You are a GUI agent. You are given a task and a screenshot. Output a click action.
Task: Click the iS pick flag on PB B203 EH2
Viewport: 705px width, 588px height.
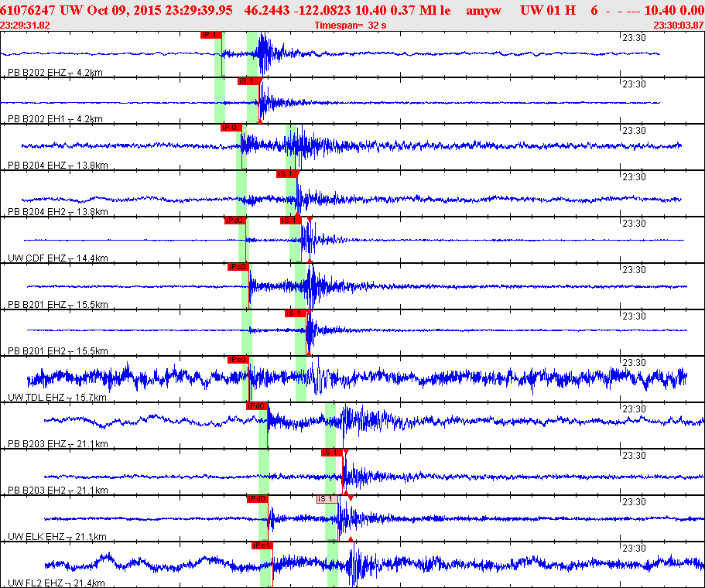click(x=331, y=453)
